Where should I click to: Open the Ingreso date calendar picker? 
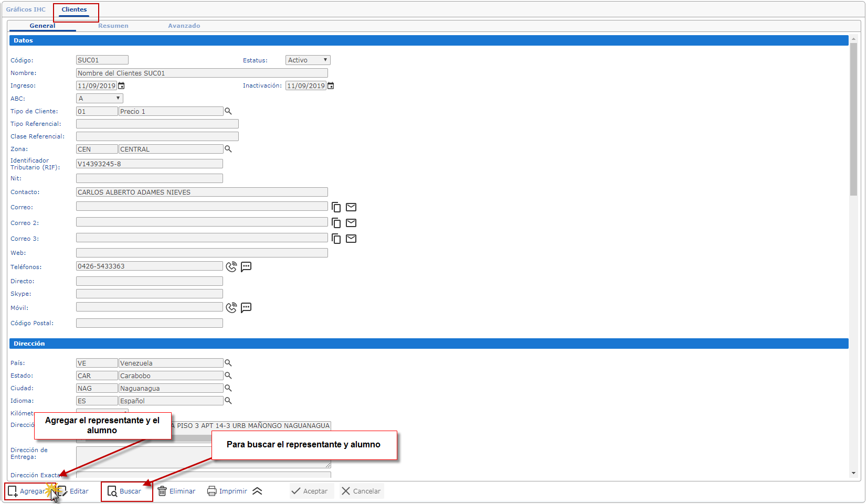[x=121, y=85]
